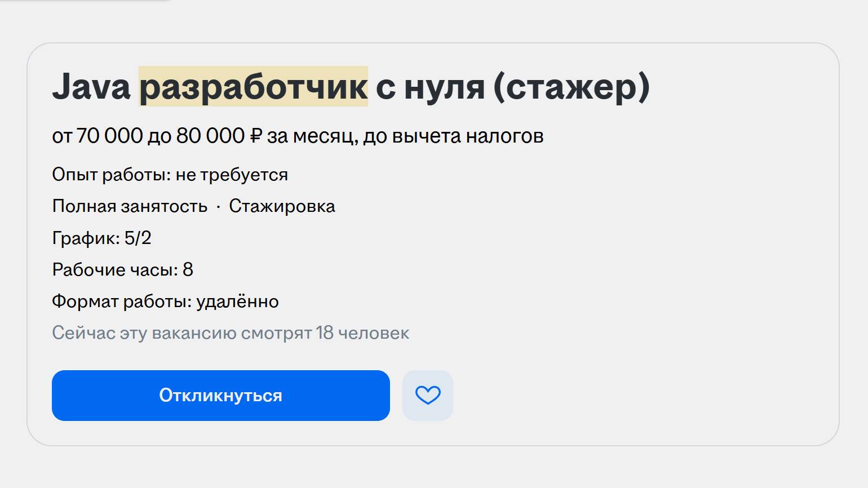Click the Рабочие часы: 8 line

pyautogui.click(x=122, y=269)
